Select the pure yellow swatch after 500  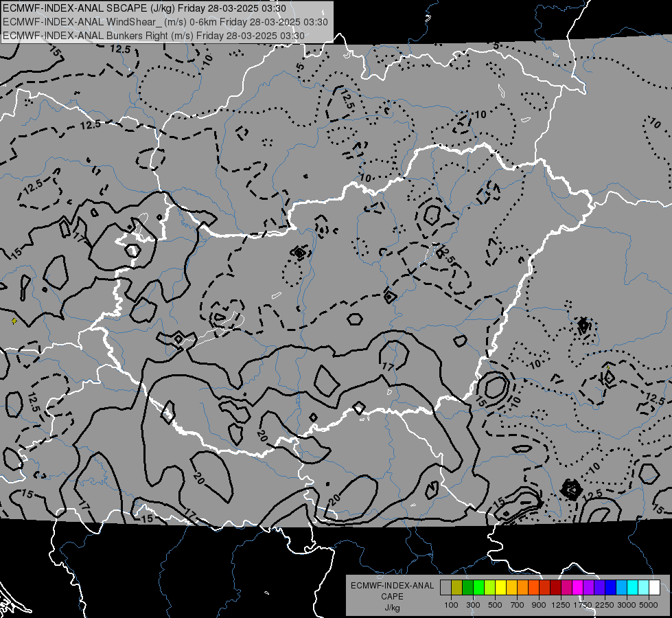pyautogui.click(x=501, y=587)
